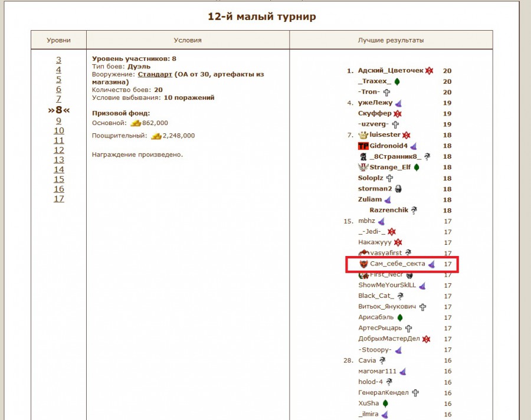View the Сам_себе_секта player profile

[x=398, y=264]
